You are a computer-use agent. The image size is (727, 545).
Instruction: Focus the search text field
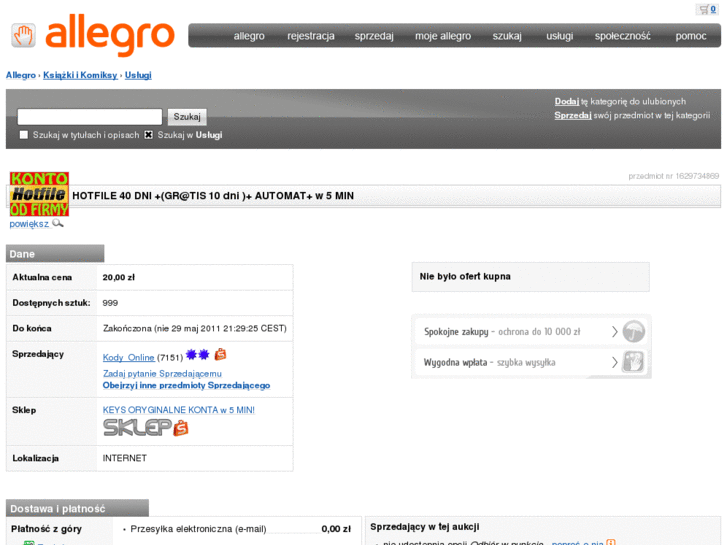tap(89, 116)
